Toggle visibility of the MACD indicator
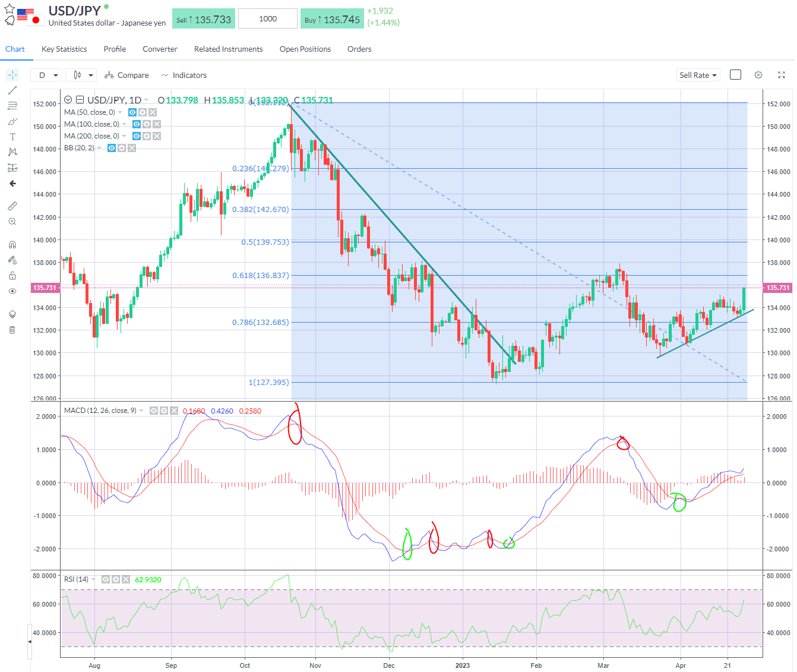This screenshot has width=797, height=672. point(154,411)
